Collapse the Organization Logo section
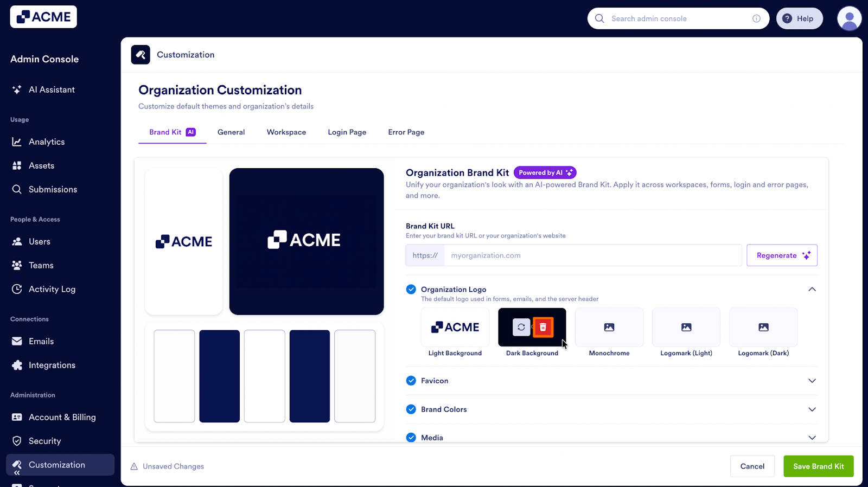The height and width of the screenshot is (487, 868). (812, 289)
